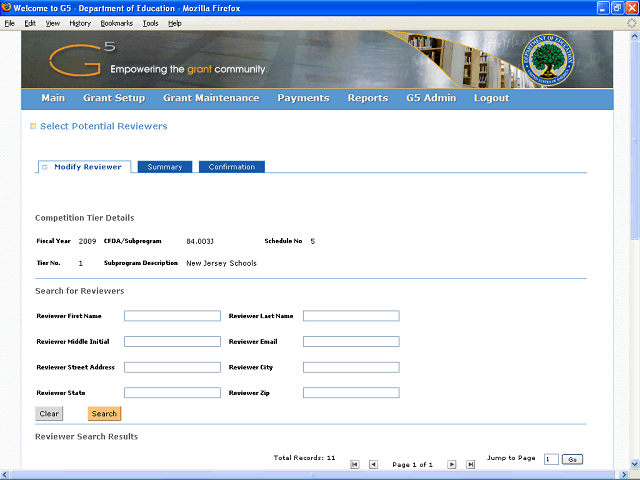This screenshot has height=480, width=640.
Task: Click the Clear button
Action: 49,413
